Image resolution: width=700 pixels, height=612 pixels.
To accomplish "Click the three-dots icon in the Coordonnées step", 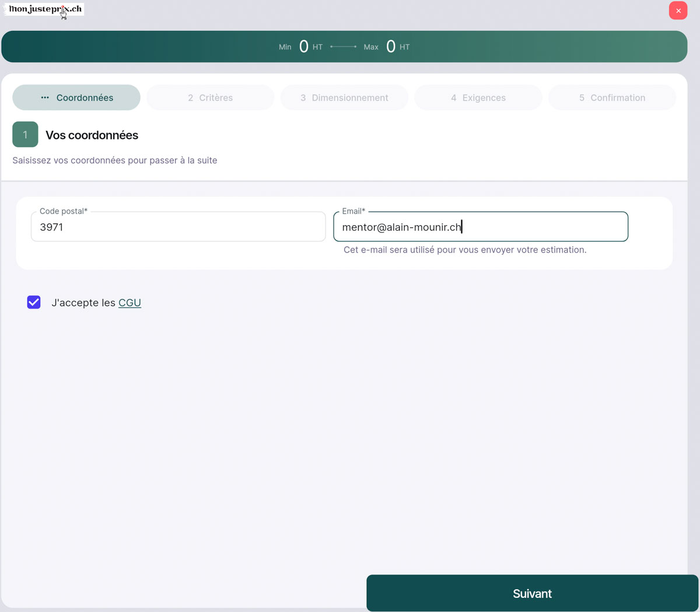I will coord(45,97).
